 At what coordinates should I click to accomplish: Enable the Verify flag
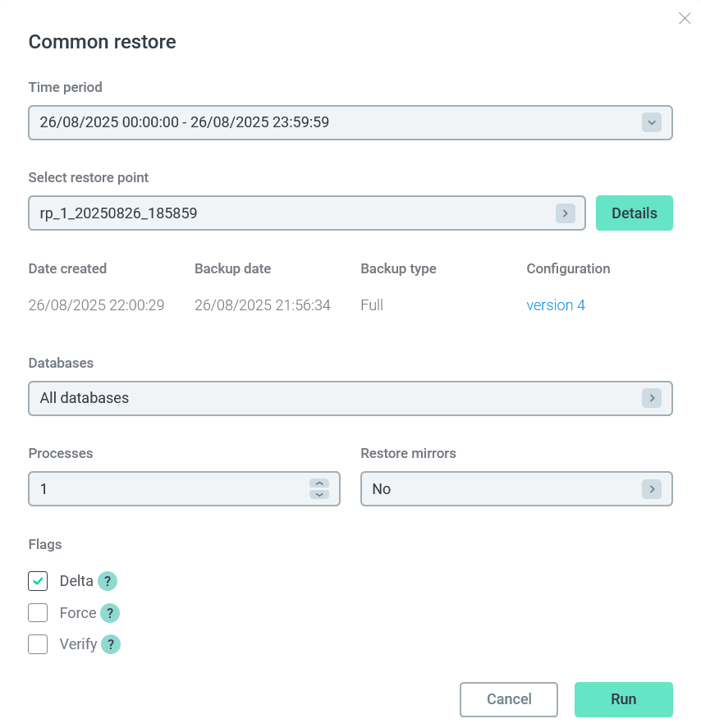pos(38,644)
